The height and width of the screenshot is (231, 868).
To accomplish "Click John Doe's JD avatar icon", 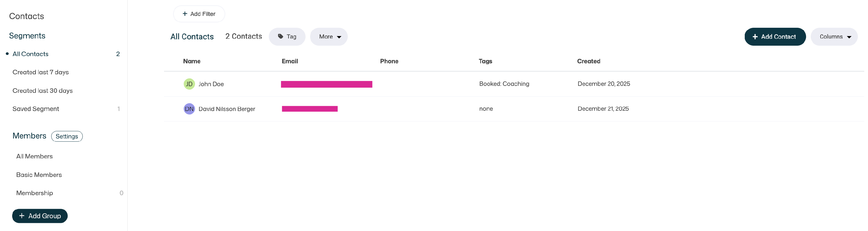I will [189, 84].
